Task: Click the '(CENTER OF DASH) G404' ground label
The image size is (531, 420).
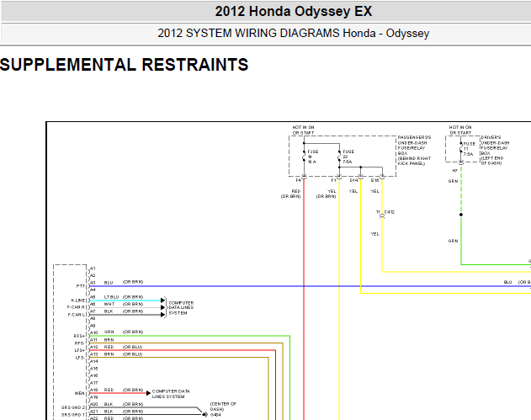Action: click(223, 409)
